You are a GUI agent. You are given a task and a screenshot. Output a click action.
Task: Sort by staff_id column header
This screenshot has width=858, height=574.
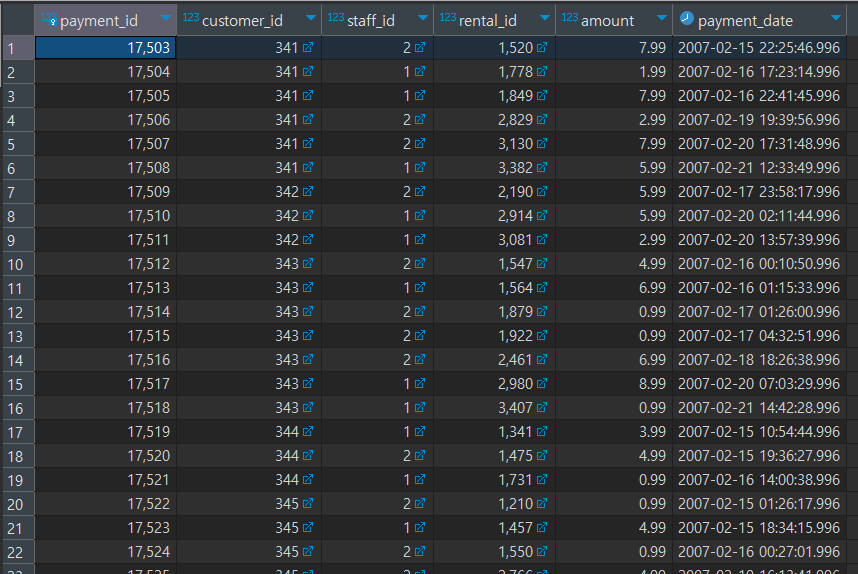coord(371,21)
